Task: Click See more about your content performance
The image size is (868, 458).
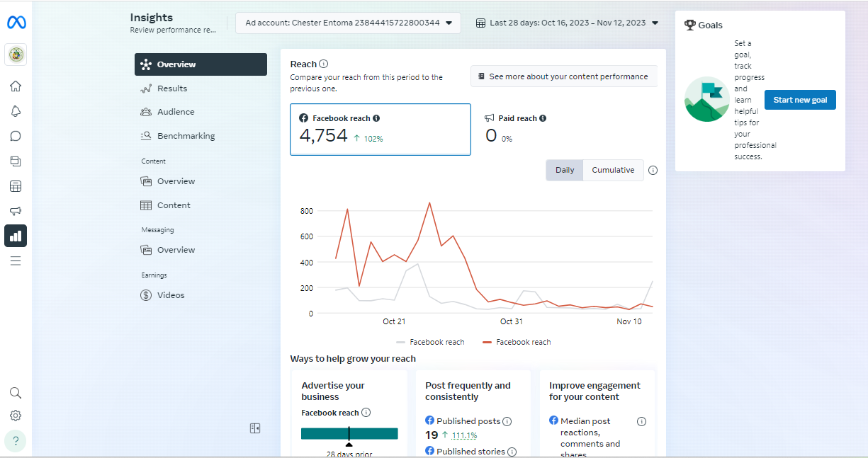Action: tap(563, 76)
